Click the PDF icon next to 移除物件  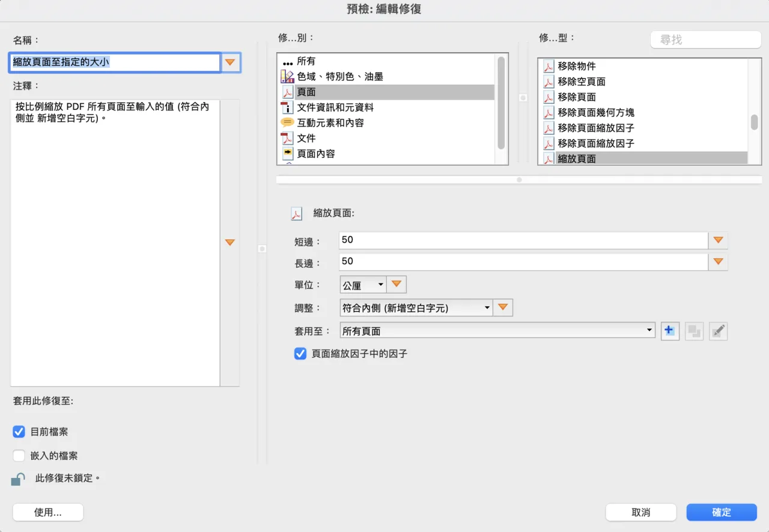tap(549, 66)
